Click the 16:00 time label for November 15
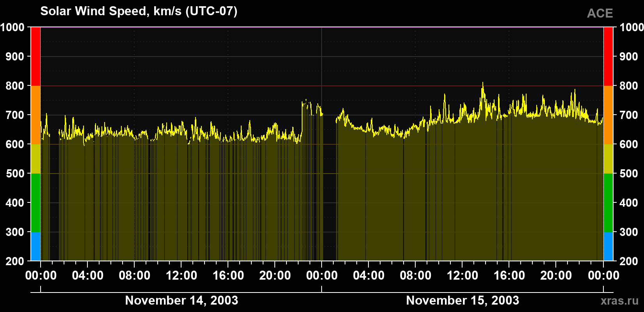 (509, 276)
